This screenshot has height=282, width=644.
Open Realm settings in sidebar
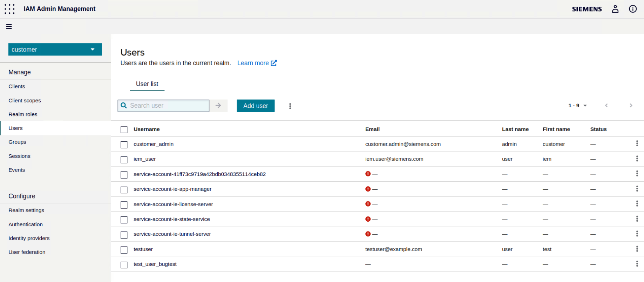(x=26, y=210)
